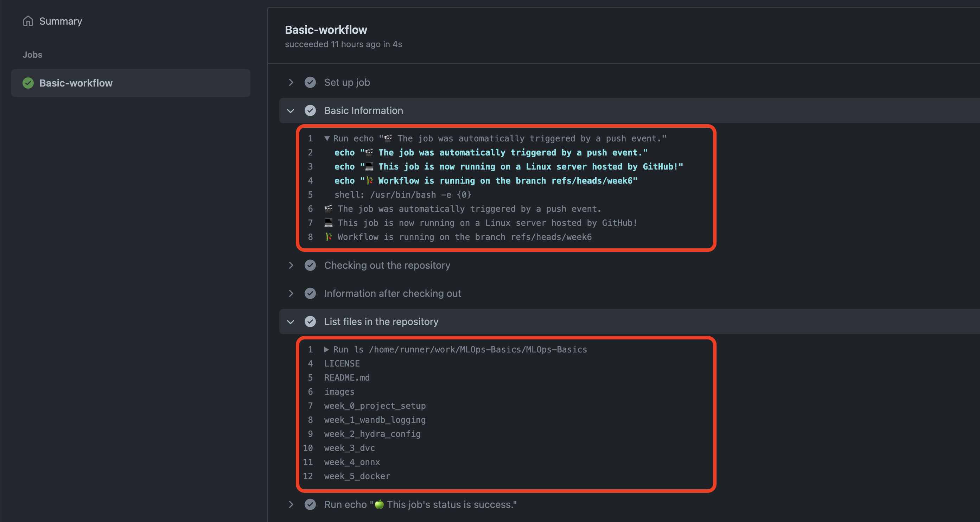Expand the Information after checking out step
The image size is (980, 522).
291,293
